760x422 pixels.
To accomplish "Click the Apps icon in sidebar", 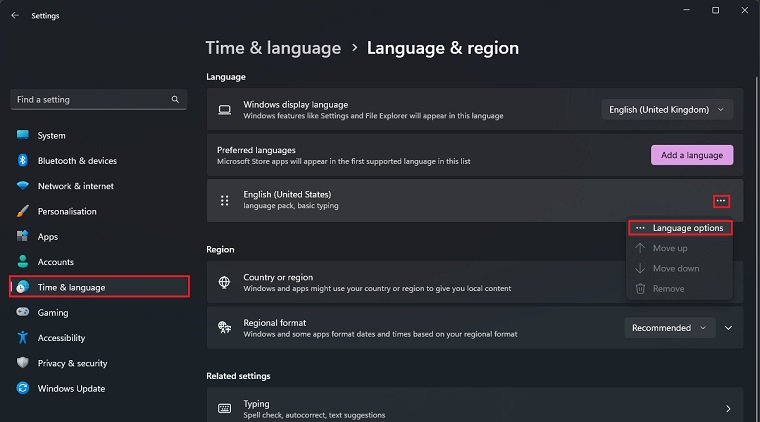I will point(23,236).
